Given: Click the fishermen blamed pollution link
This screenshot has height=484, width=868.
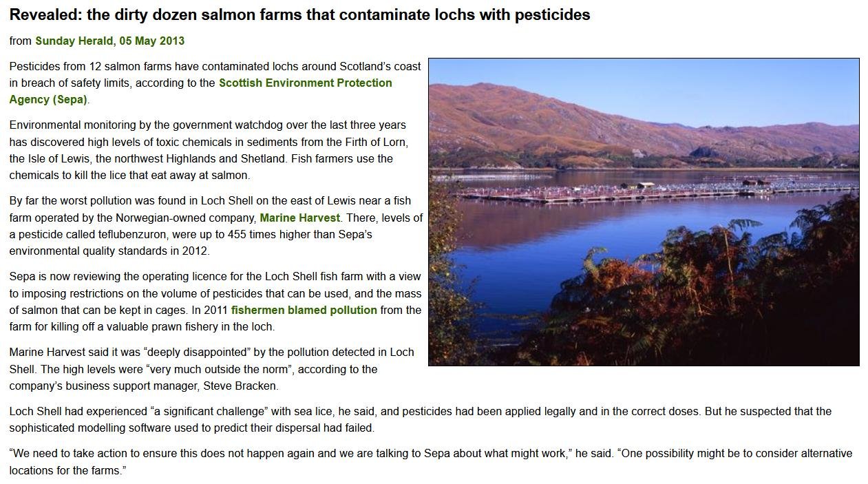Looking at the screenshot, I should [x=304, y=310].
